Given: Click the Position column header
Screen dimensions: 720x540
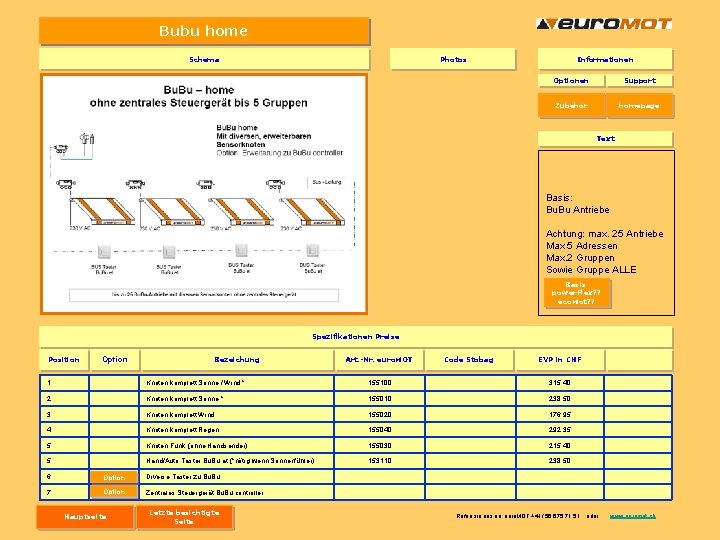Looking at the screenshot, I should (64, 360).
